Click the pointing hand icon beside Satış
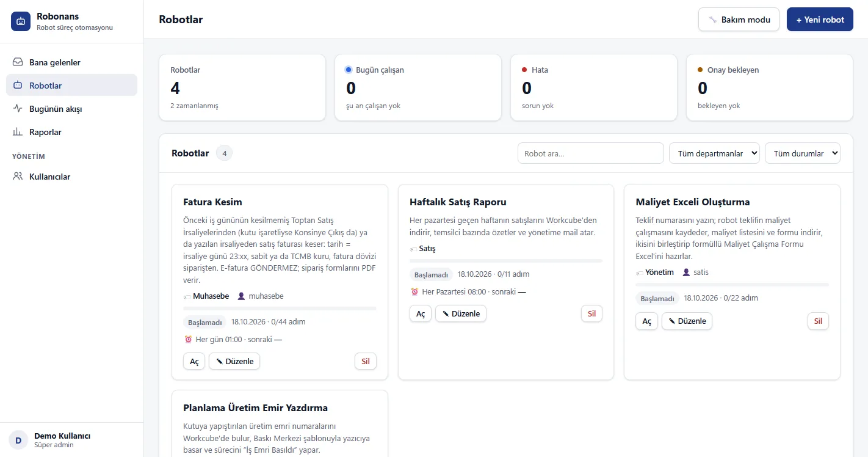 point(413,249)
